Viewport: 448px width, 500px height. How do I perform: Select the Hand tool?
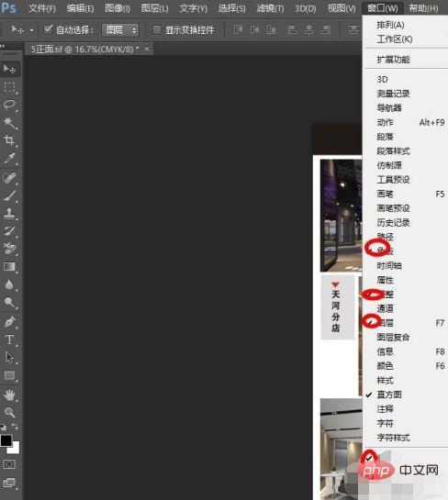coord(9,394)
